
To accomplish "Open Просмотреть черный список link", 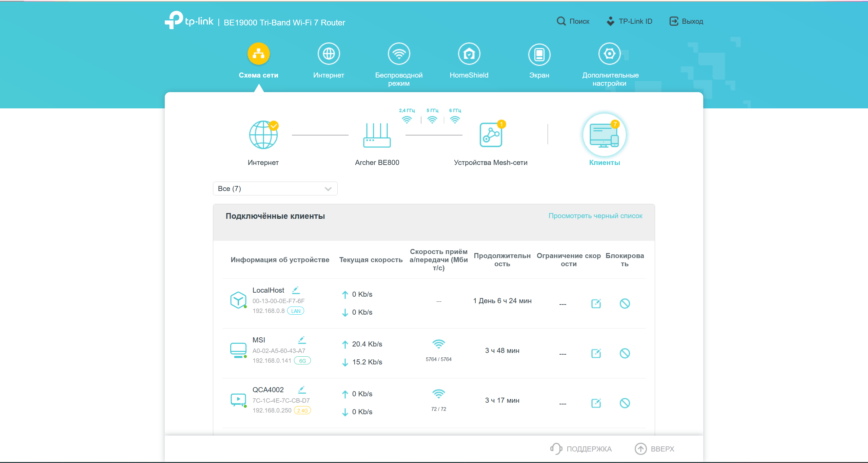I will 595,216.
